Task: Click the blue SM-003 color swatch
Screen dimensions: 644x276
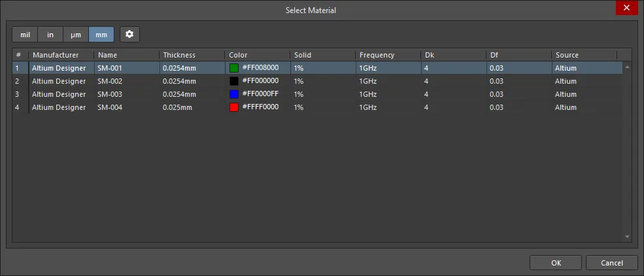Action: [234, 94]
